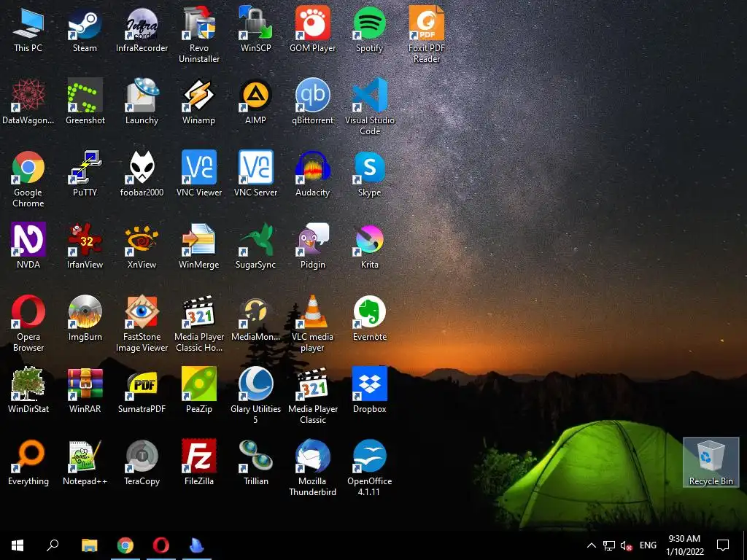
Task: Click the FileZilla desktop icon
Action: [x=199, y=463]
